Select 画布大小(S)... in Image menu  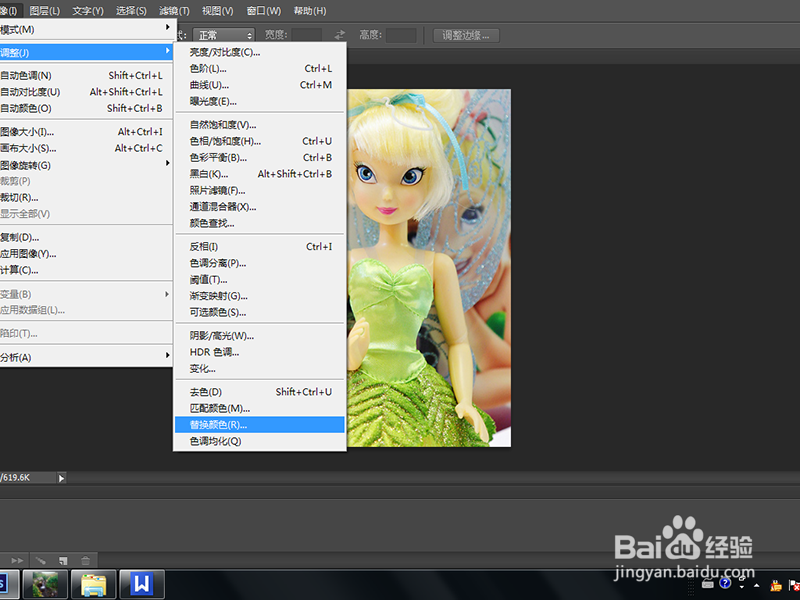(x=86, y=148)
